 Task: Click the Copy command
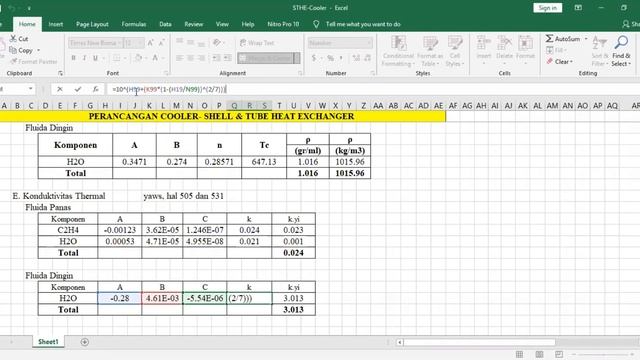pyautogui.click(x=21, y=50)
